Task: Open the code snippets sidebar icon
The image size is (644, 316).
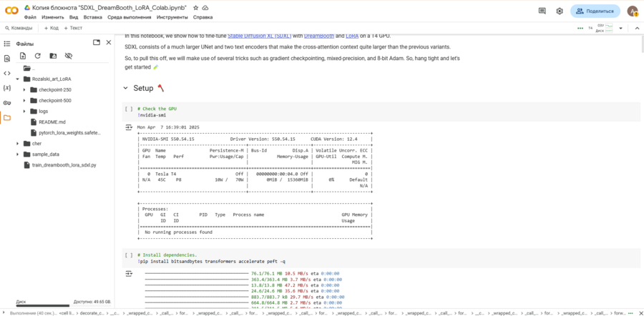Action: pos(6,74)
